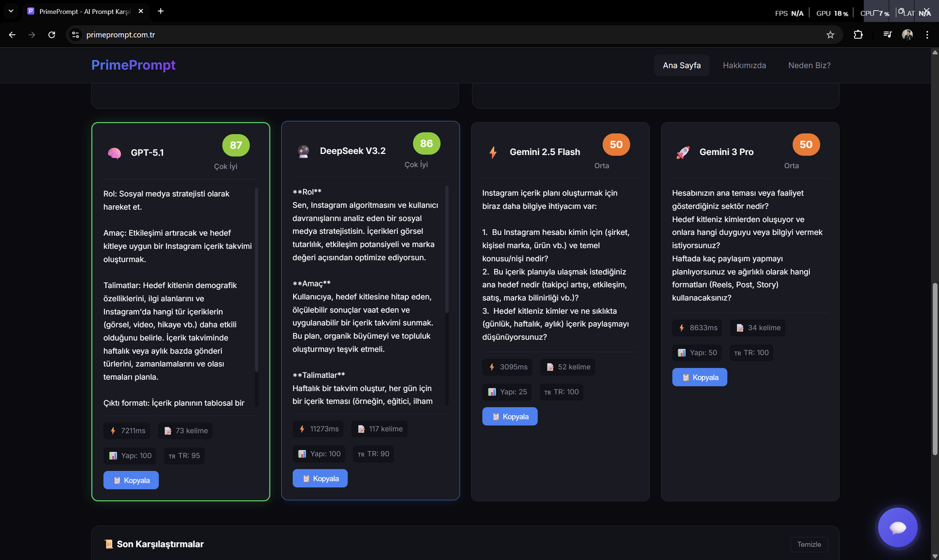Copy the Gemini 2.5 Flash prompt with Kopyala
The image size is (939, 560).
click(x=510, y=416)
